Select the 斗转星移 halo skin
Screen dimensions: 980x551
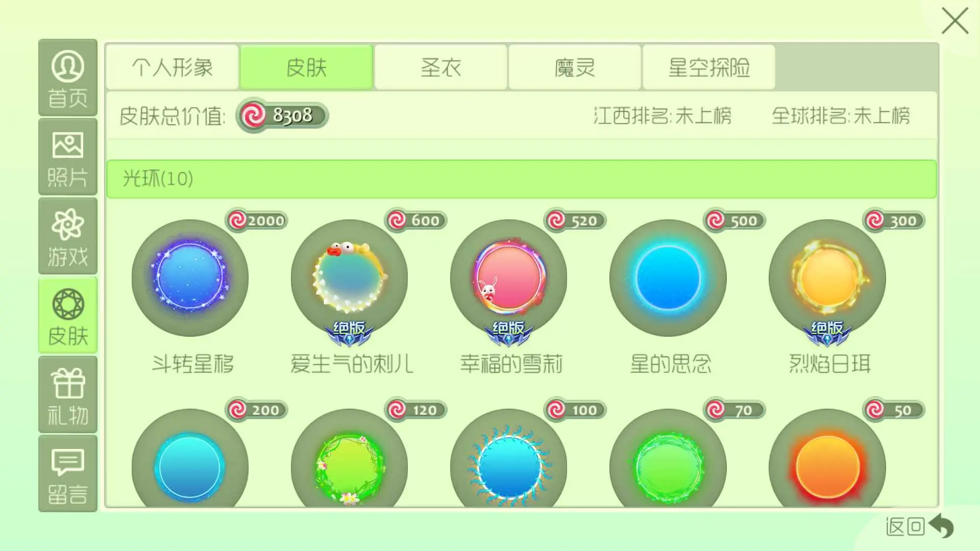(x=190, y=278)
